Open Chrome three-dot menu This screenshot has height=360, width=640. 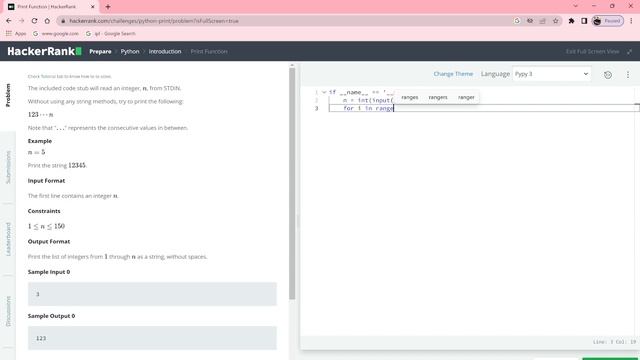point(631,21)
